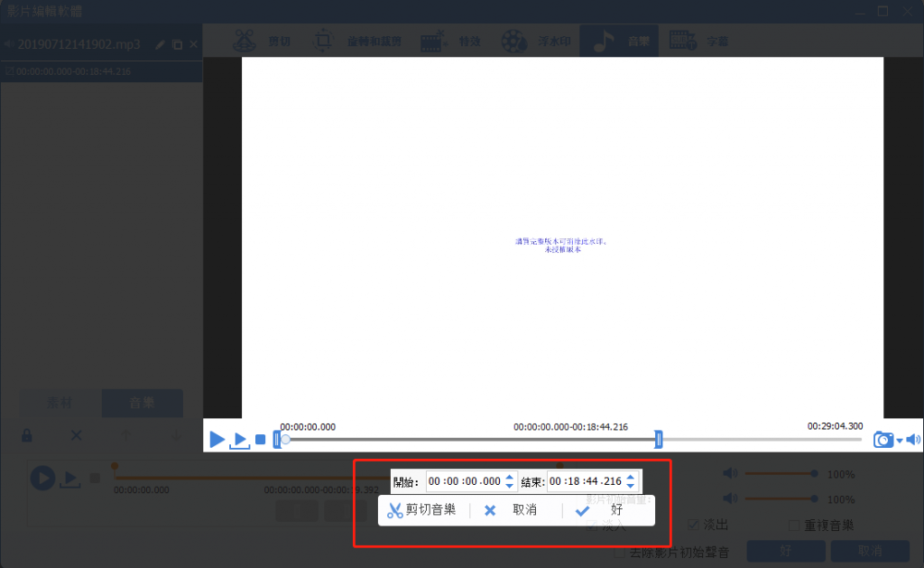Click the start marker on the music timeline
Image resolution: width=924 pixels, height=568 pixels.
click(115, 466)
